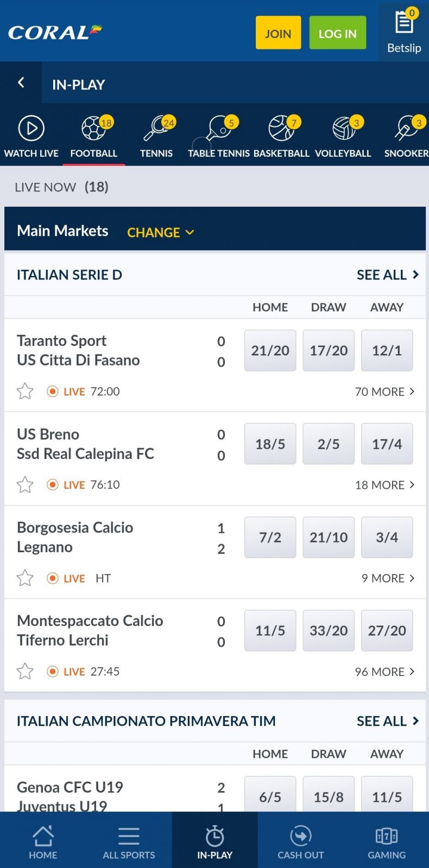Tap the back arrow beside IN-PLAY
This screenshot has width=429, height=868.
click(x=21, y=82)
